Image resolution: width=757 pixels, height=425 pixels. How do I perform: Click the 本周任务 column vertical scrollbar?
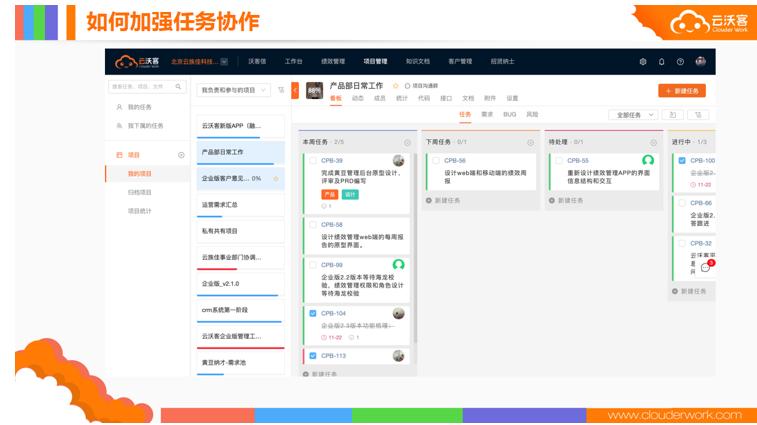pos(414,246)
